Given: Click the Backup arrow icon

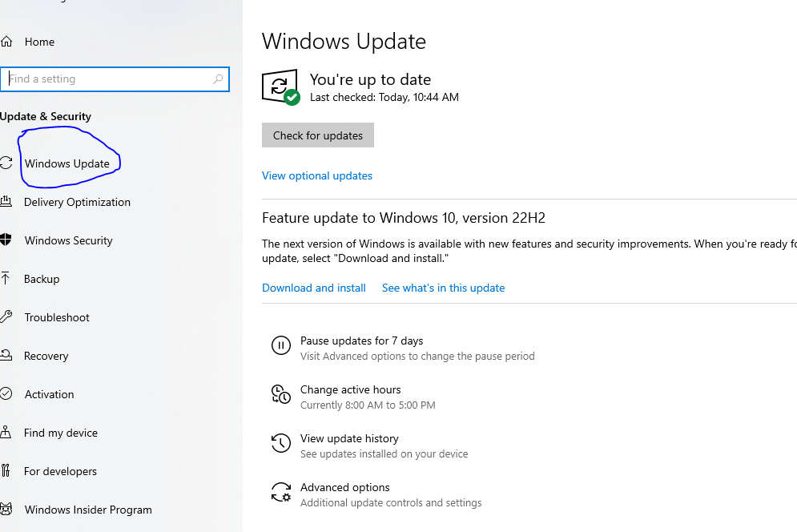Looking at the screenshot, I should [6, 278].
